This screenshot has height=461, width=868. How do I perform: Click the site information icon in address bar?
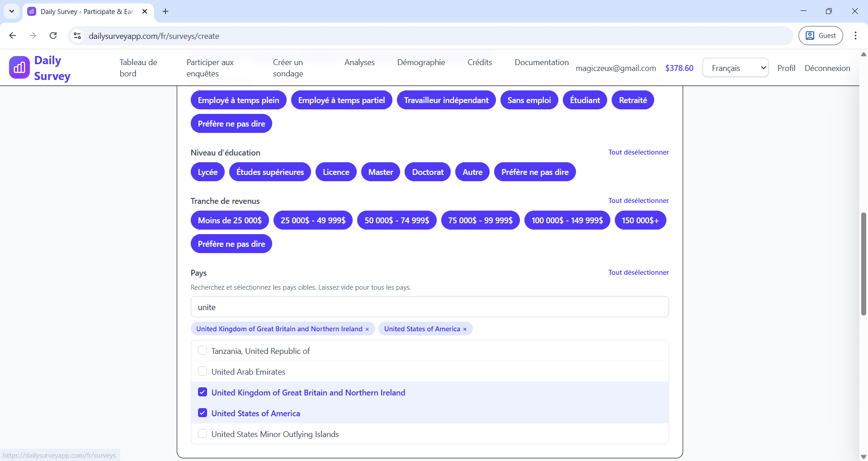(x=77, y=36)
